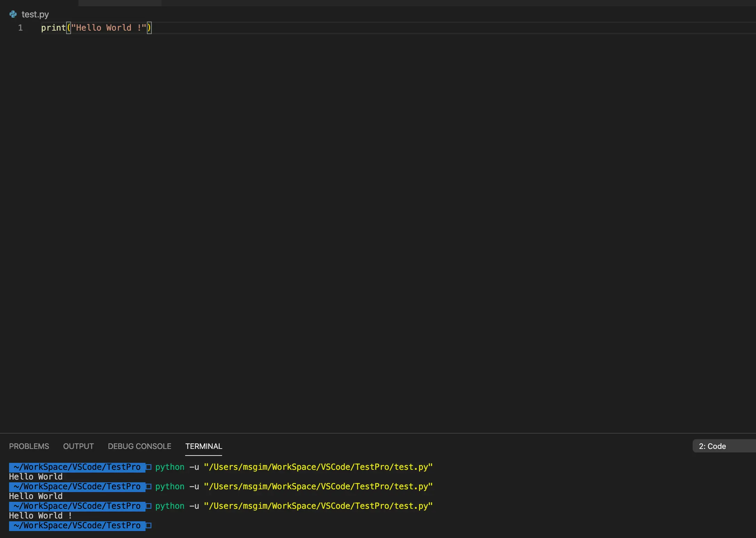Click the first blue ~/WorkSpace/VSCode/TestPro prompt segment
The image size is (756, 538).
77,467
